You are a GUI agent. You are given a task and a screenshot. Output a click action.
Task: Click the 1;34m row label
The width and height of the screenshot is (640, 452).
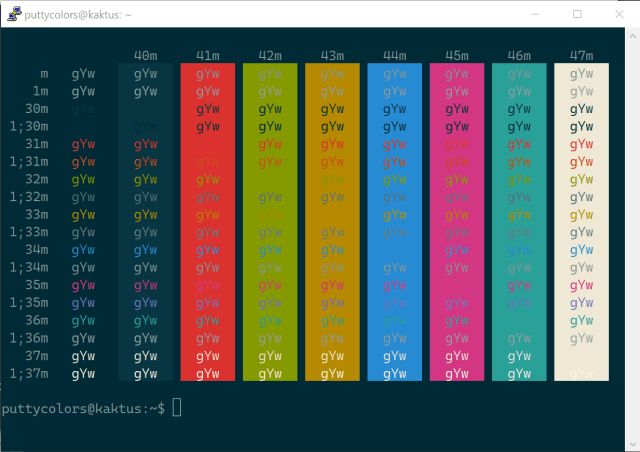point(28,267)
